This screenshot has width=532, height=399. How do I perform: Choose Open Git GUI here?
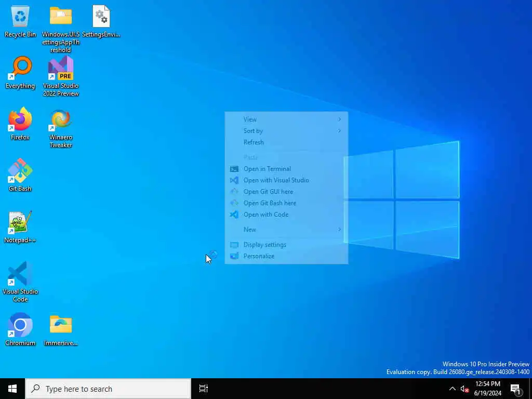(x=286, y=191)
